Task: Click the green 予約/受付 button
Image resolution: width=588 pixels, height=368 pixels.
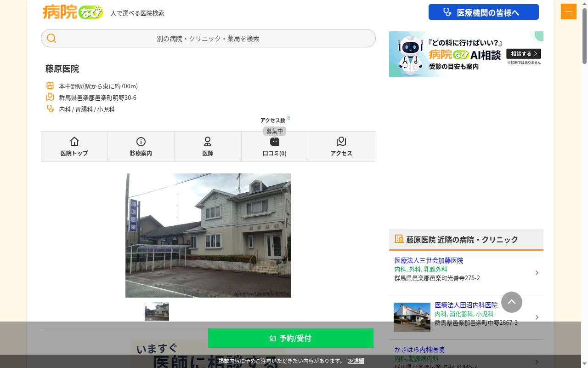Action: [291, 338]
